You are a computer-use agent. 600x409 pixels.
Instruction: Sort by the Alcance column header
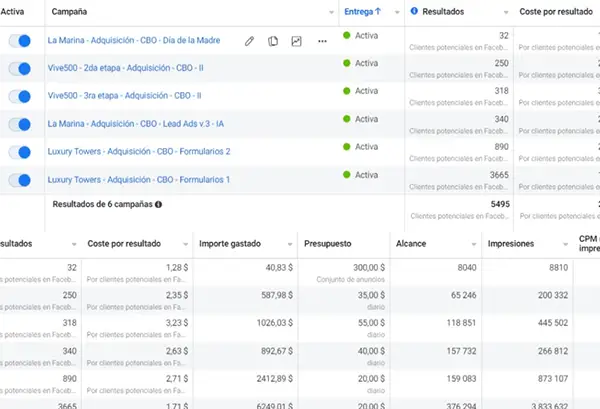[414, 243]
